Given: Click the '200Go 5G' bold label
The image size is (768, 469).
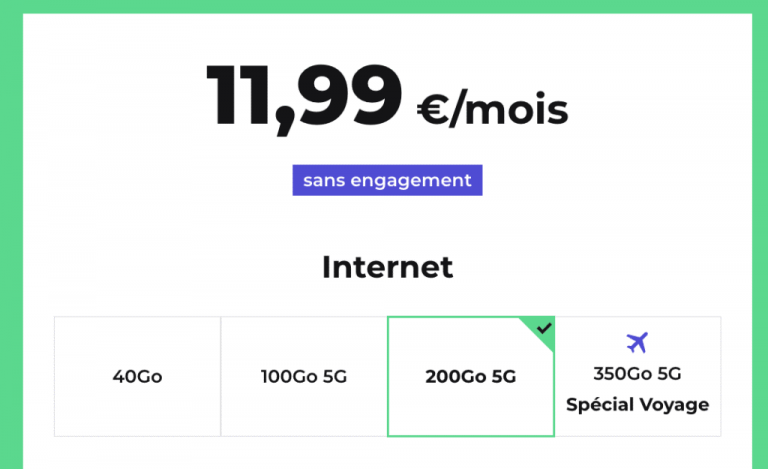Looking at the screenshot, I should 471,376.
